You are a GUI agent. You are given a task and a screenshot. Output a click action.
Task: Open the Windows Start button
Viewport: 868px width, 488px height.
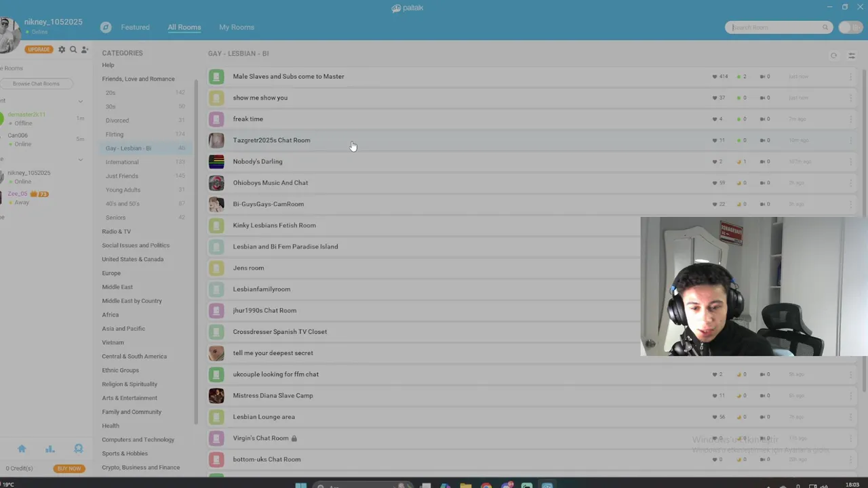tap(301, 485)
